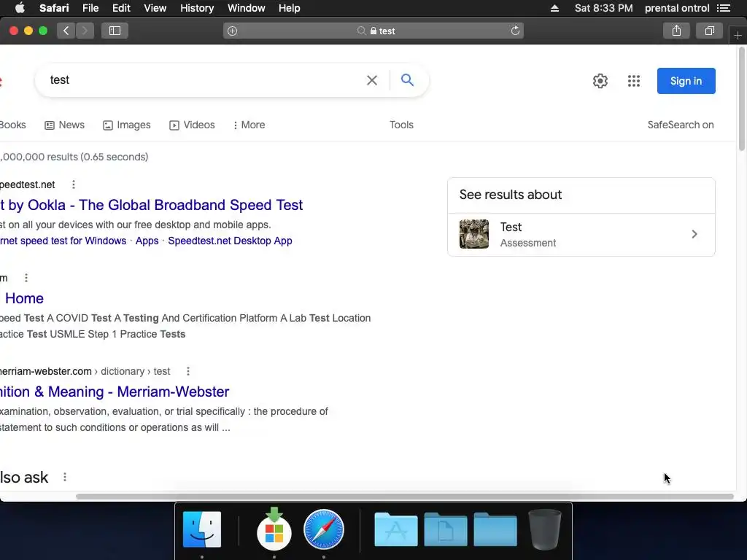The width and height of the screenshot is (747, 560).
Task: Open options dots beside merriam-webster.com
Action: [188, 371]
